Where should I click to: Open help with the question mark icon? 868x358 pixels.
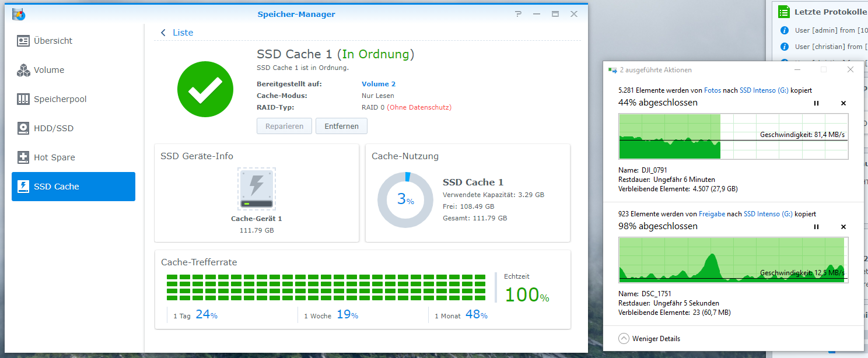coord(519,14)
